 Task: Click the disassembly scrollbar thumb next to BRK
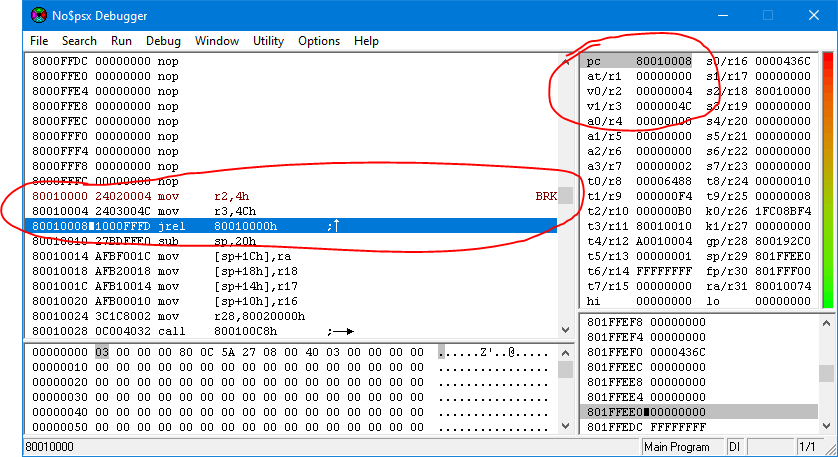click(x=567, y=196)
